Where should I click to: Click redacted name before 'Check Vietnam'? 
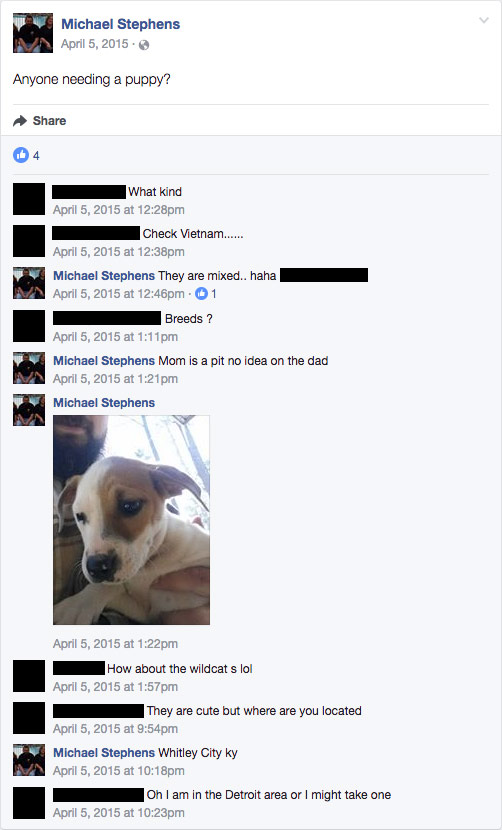96,233
